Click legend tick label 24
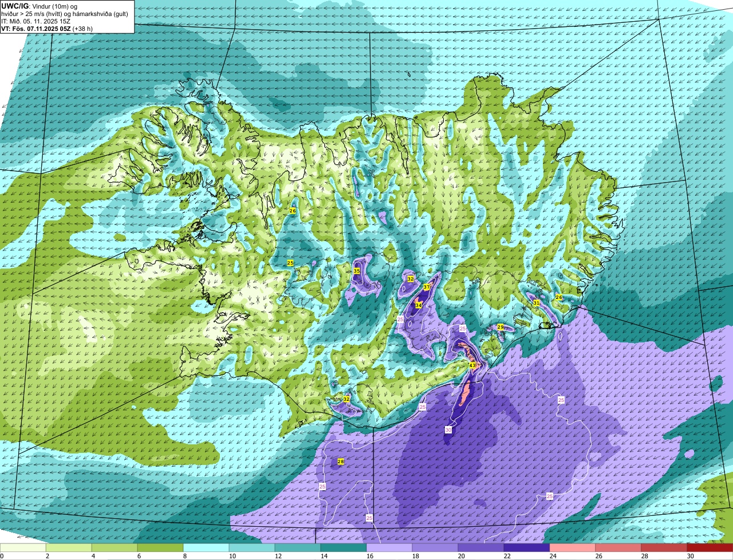 coord(553,556)
